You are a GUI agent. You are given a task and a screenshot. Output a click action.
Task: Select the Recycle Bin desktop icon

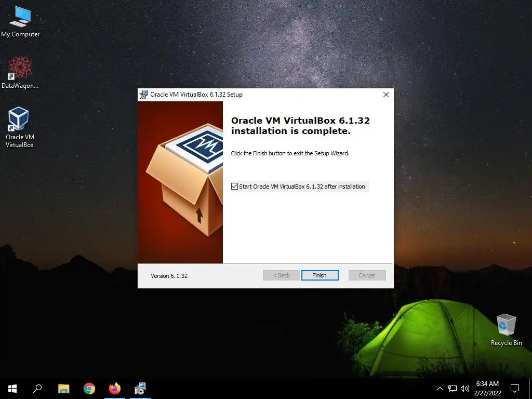pos(506,330)
